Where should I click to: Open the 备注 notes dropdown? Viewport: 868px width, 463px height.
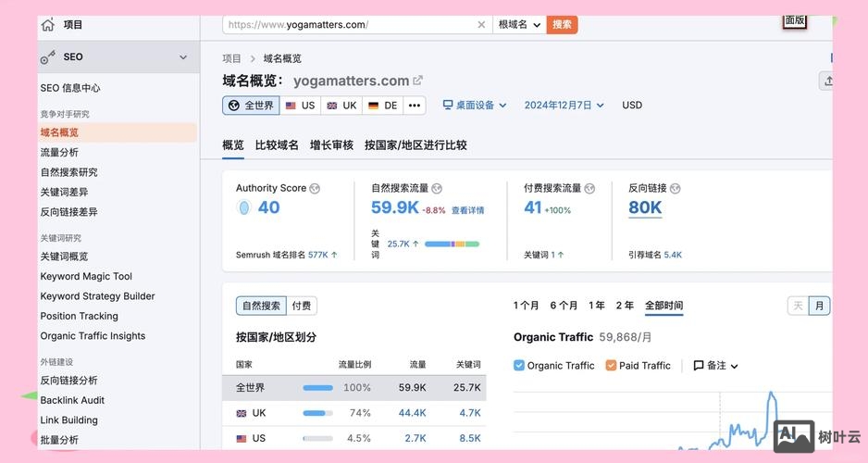pyautogui.click(x=715, y=366)
